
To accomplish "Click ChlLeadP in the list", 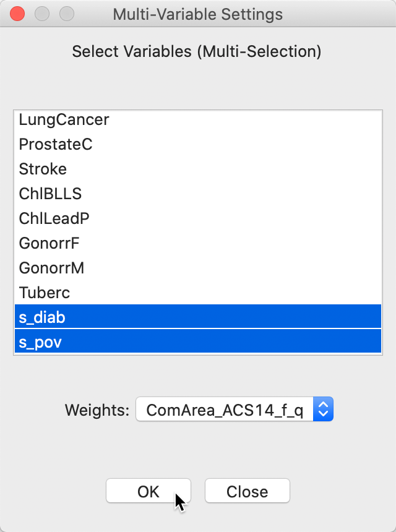I will coord(54,218).
